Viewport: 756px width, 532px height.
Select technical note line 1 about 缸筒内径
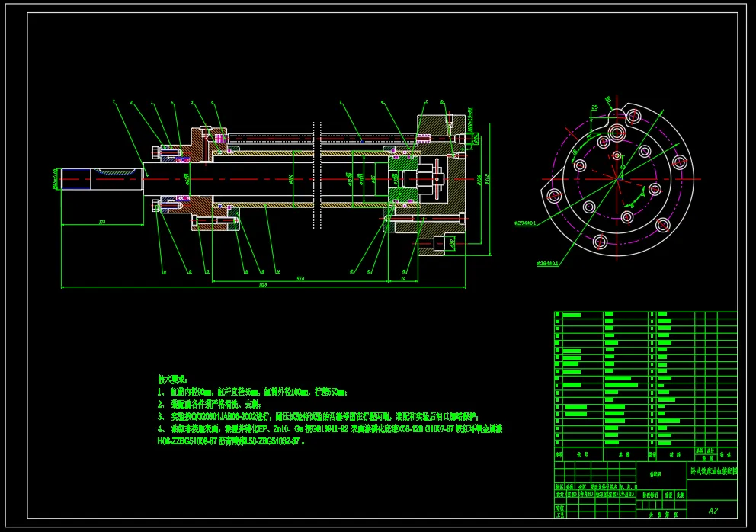coord(253,392)
